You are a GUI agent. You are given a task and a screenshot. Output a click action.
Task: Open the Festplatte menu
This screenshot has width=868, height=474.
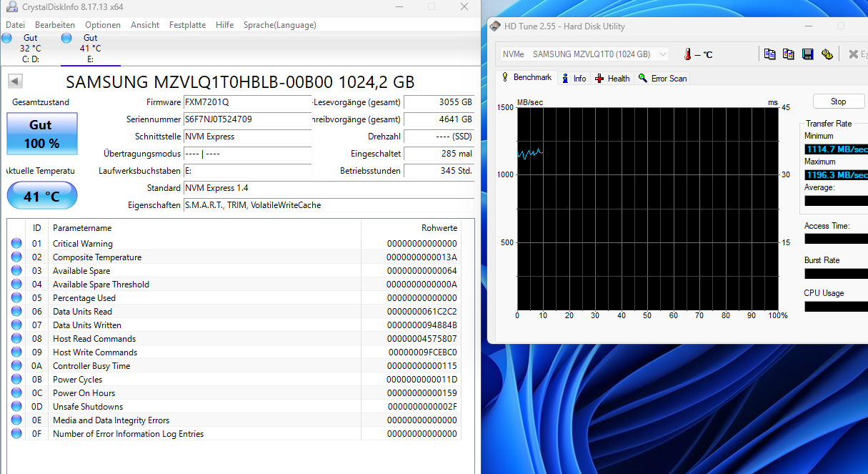coord(187,25)
